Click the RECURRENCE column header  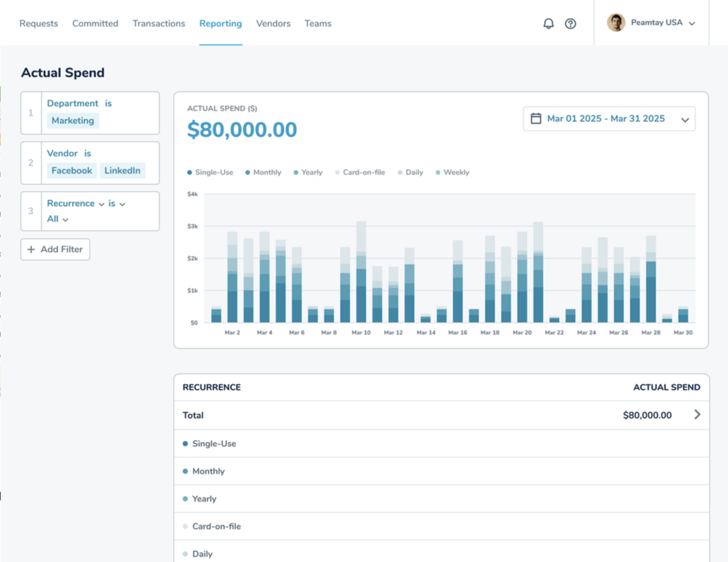(x=212, y=388)
